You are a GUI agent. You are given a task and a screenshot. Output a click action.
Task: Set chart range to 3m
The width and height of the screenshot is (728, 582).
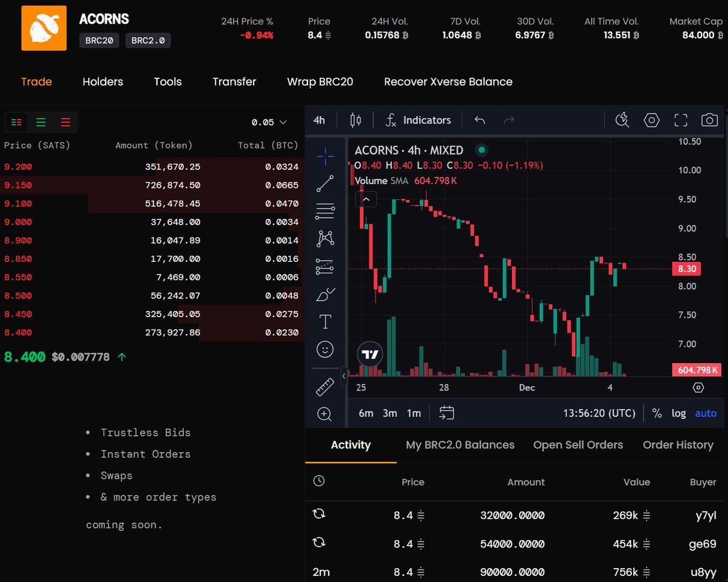pyautogui.click(x=390, y=413)
